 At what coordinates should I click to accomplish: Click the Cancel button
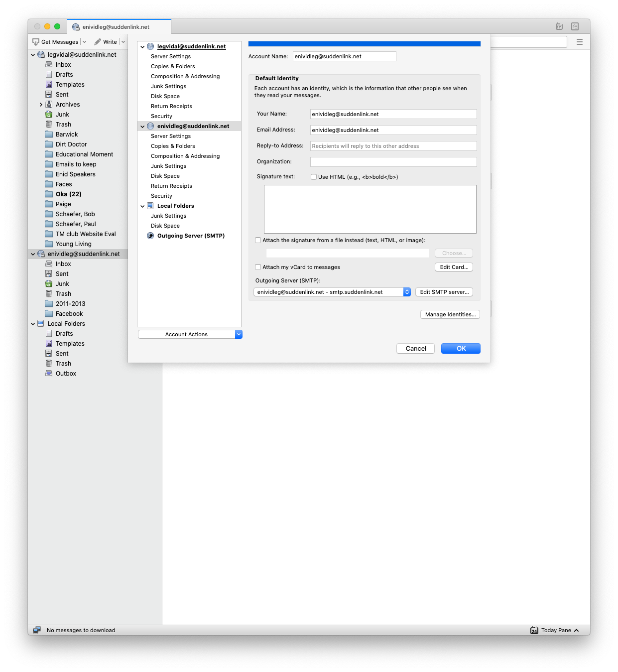[x=416, y=348]
